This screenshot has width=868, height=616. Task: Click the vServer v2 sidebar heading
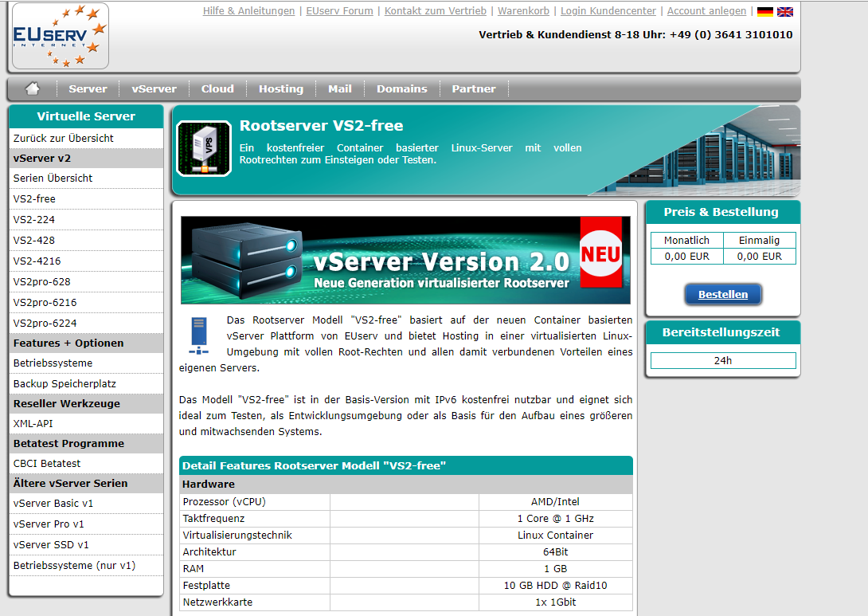tap(86, 158)
